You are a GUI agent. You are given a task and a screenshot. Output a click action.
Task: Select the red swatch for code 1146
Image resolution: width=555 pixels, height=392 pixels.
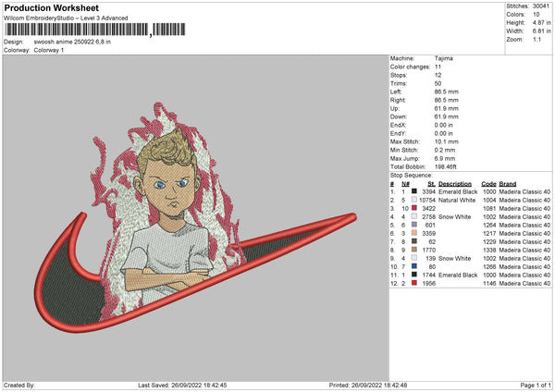pos(414,283)
